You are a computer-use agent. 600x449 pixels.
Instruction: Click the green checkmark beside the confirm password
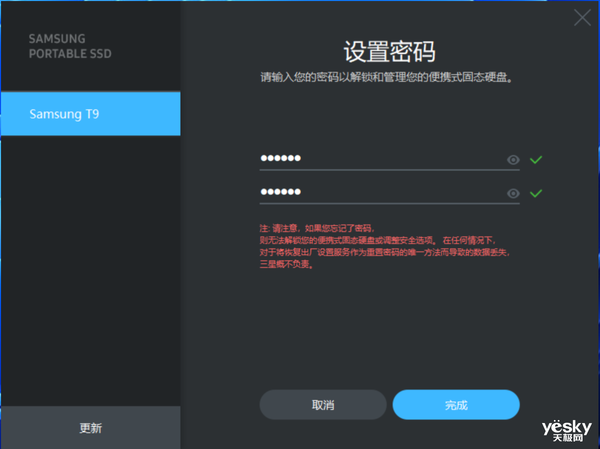point(536,193)
